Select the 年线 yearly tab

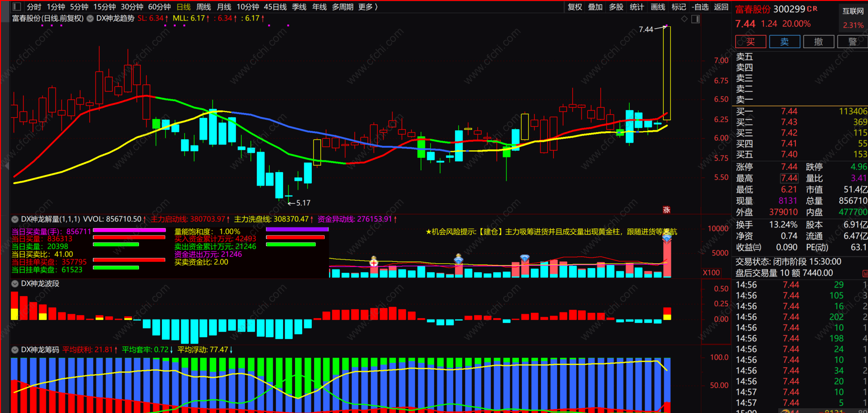coord(319,7)
